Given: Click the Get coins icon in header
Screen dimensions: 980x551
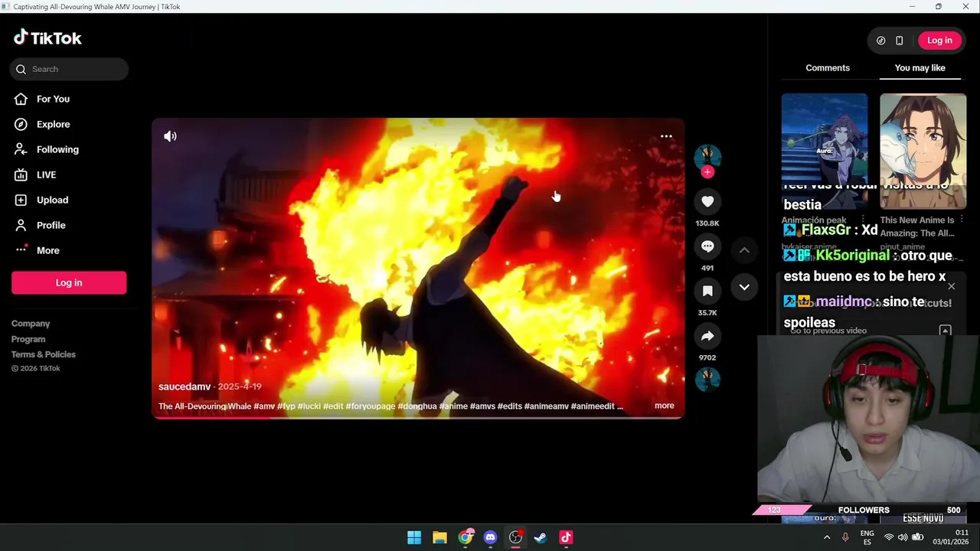Looking at the screenshot, I should (x=880, y=41).
